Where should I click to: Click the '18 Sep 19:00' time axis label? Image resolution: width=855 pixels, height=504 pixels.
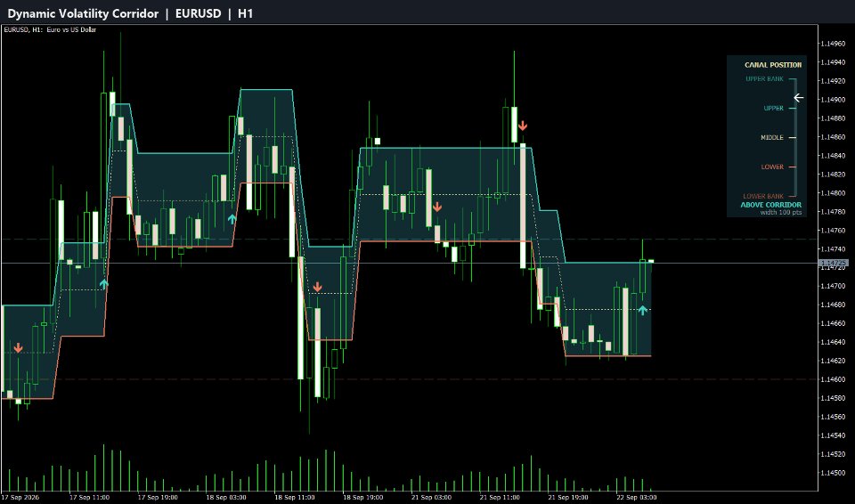(362, 498)
